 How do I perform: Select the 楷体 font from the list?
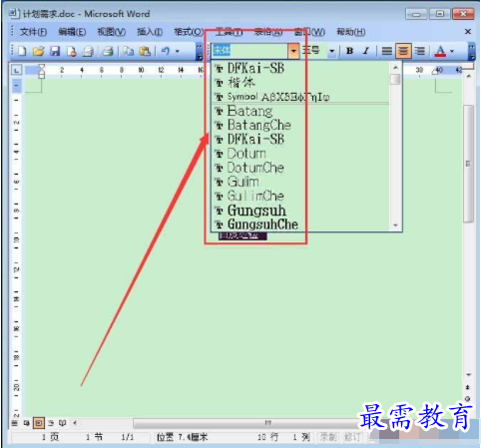tap(300, 82)
